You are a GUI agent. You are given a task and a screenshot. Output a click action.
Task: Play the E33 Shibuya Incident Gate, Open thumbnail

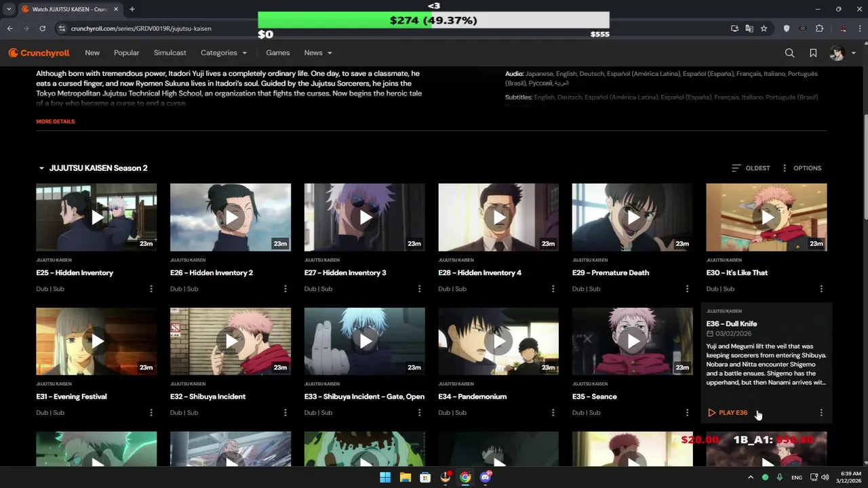365,341
